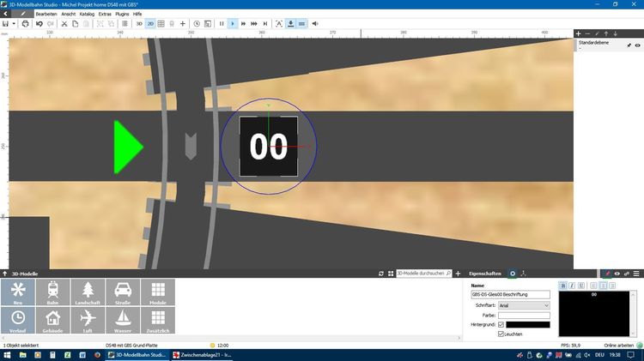The width and height of the screenshot is (644, 361).
Task: Add a new layer with plus icon
Action: pos(578,33)
